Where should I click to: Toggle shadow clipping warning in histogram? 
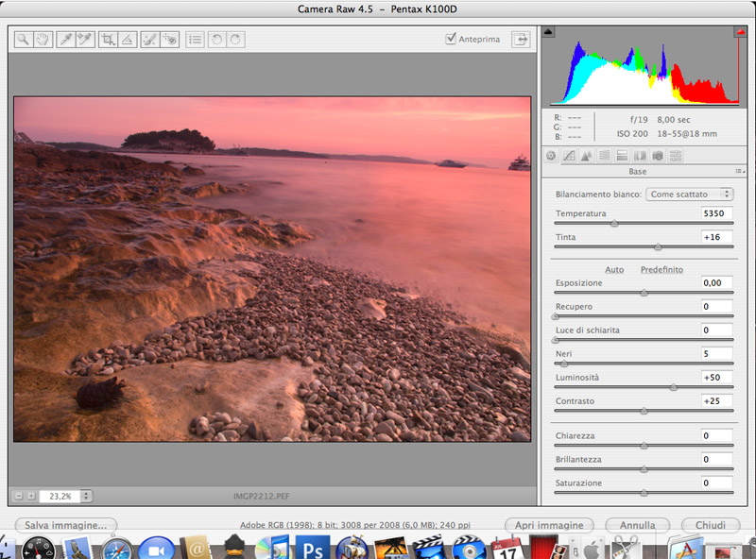point(550,32)
